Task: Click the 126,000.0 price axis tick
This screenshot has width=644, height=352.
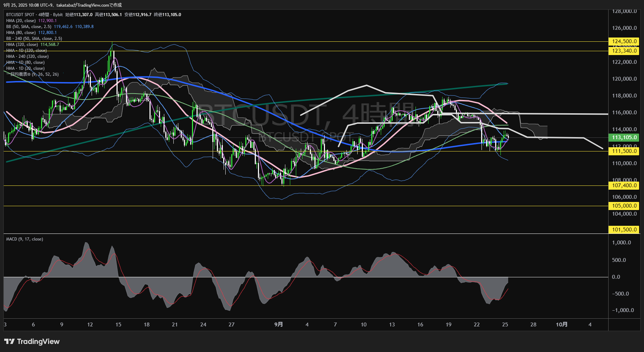Action: (x=624, y=28)
